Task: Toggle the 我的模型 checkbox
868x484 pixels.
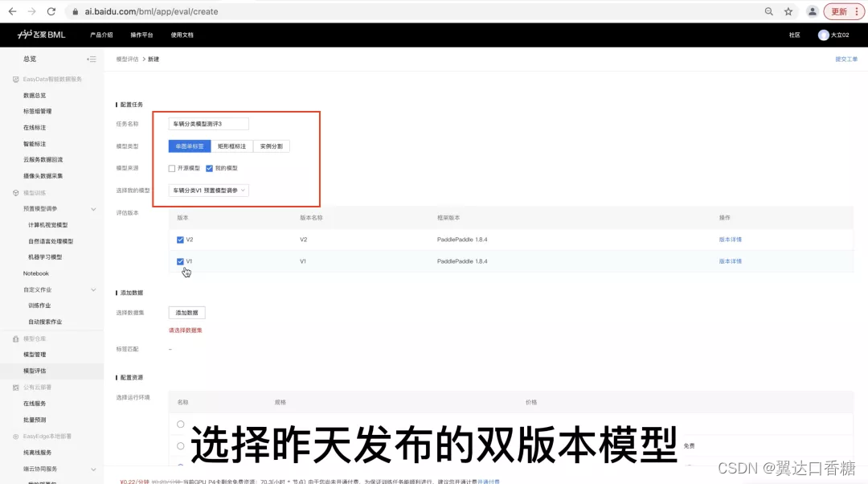Action: tap(209, 168)
